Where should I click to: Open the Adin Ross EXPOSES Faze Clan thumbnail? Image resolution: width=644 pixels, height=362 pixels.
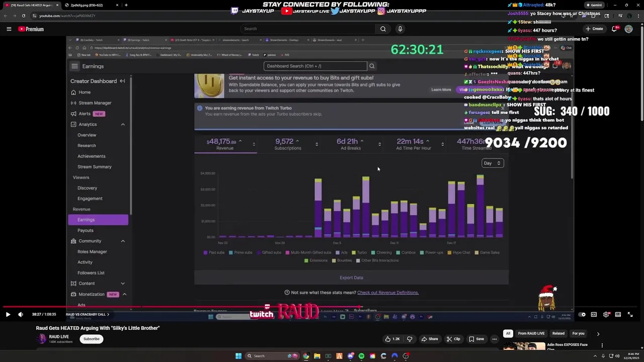pos(524,346)
